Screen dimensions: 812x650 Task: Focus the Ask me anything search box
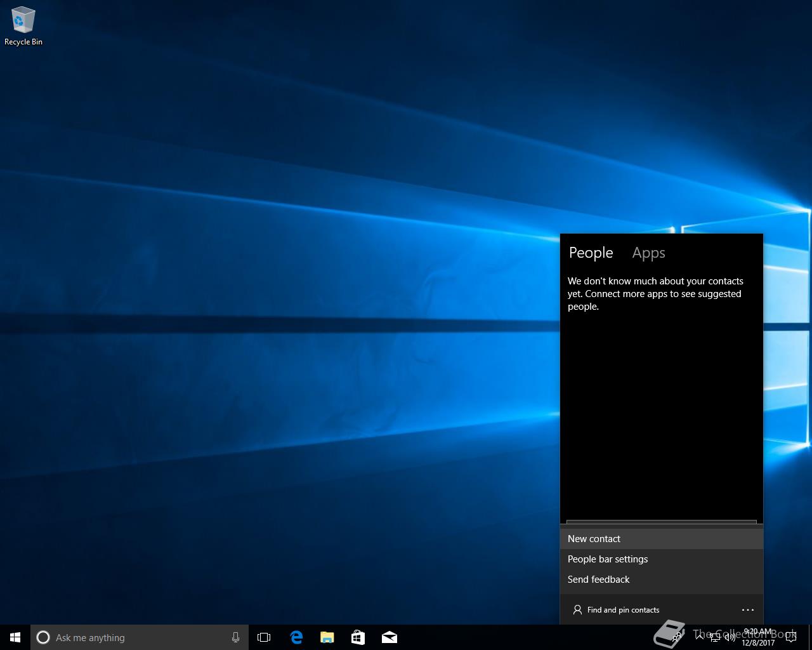pyautogui.click(x=139, y=637)
